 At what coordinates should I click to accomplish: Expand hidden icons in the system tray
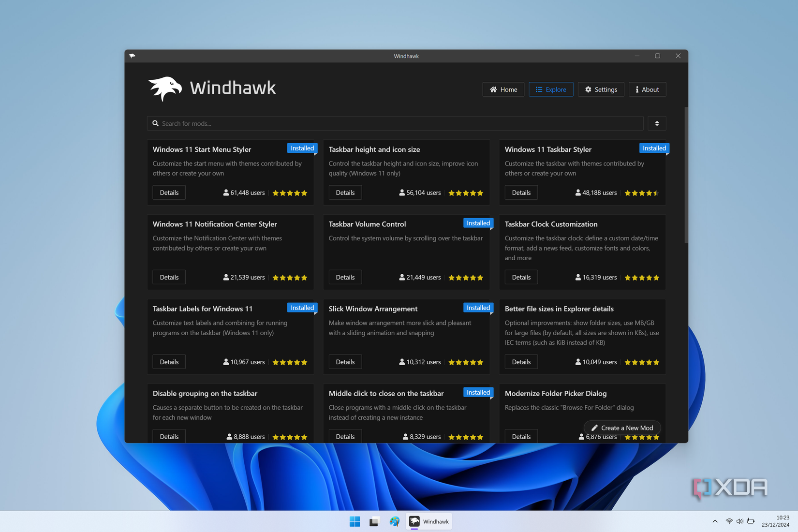coord(715,521)
